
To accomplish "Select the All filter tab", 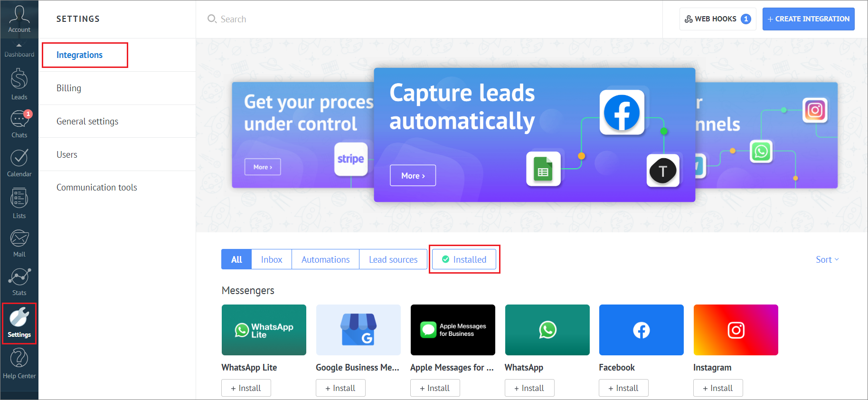I will tap(236, 259).
